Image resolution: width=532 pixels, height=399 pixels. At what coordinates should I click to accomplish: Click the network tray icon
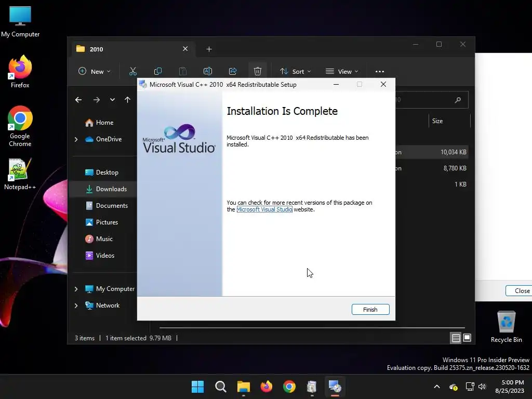point(470,387)
